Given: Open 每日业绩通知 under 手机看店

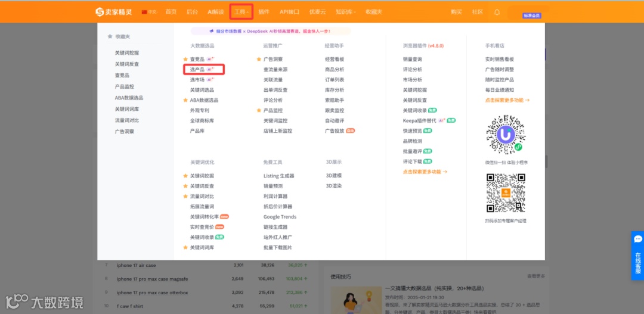Looking at the screenshot, I should coord(500,90).
